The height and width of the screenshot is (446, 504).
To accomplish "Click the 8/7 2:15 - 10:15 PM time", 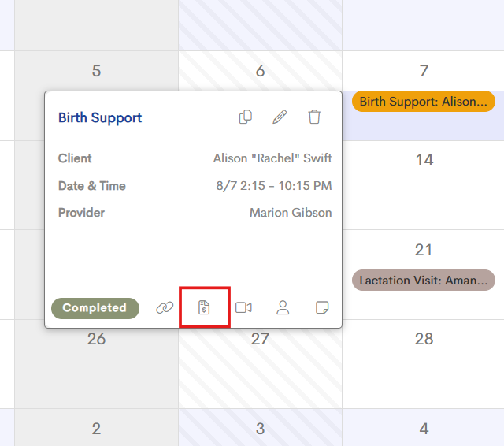I will [274, 185].
